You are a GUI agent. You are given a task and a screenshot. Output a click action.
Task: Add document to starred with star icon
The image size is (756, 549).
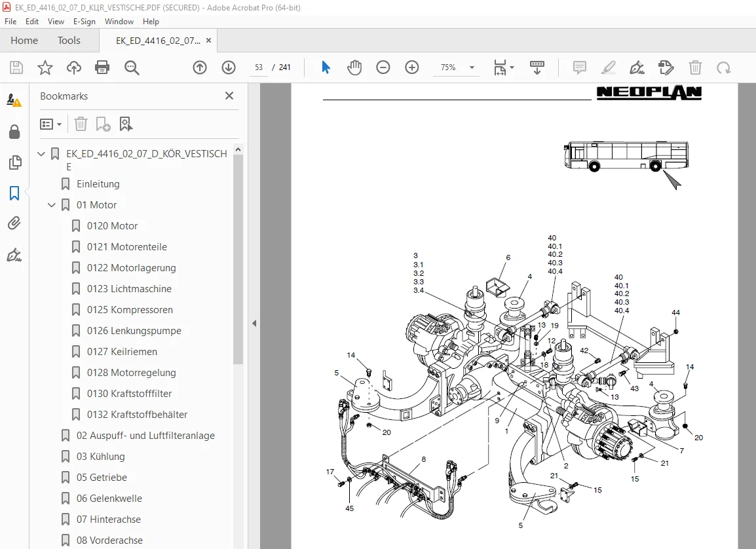[x=45, y=67]
